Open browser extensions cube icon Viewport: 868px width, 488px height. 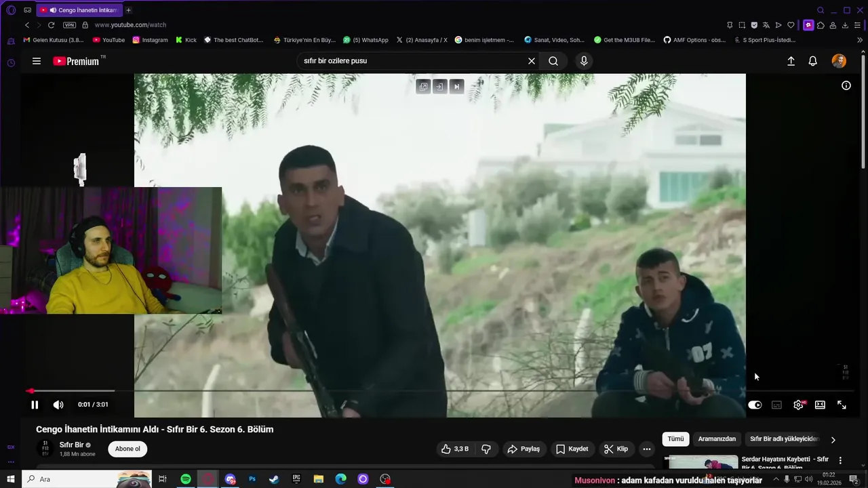coord(821,25)
